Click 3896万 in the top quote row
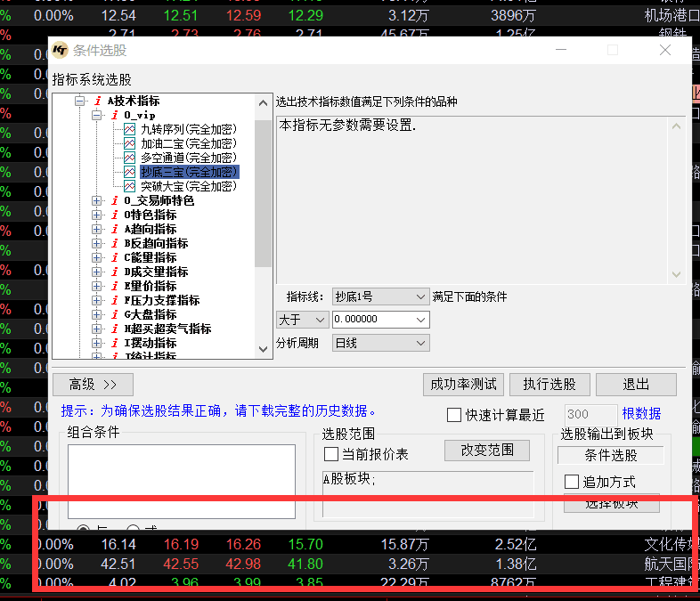This screenshot has height=601, width=700. pyautogui.click(x=513, y=16)
